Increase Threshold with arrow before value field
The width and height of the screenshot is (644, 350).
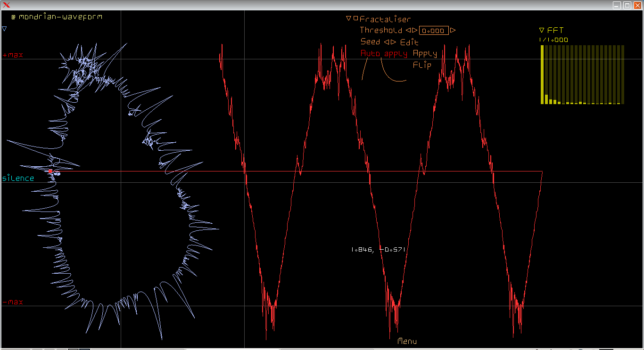pyautogui.click(x=414, y=31)
